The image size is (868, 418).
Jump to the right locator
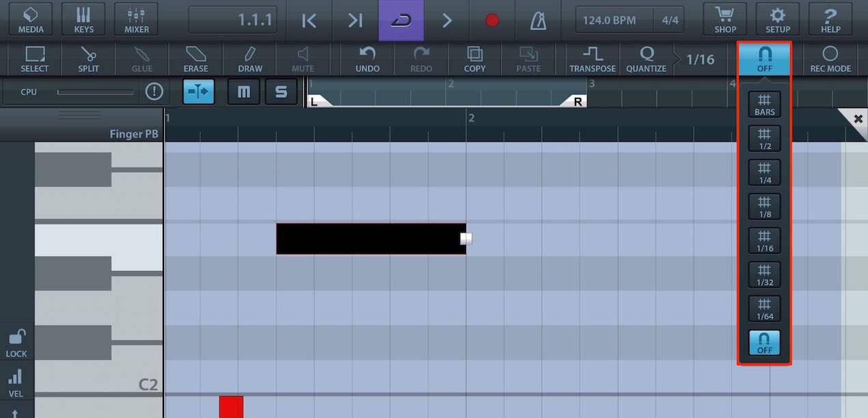point(355,21)
